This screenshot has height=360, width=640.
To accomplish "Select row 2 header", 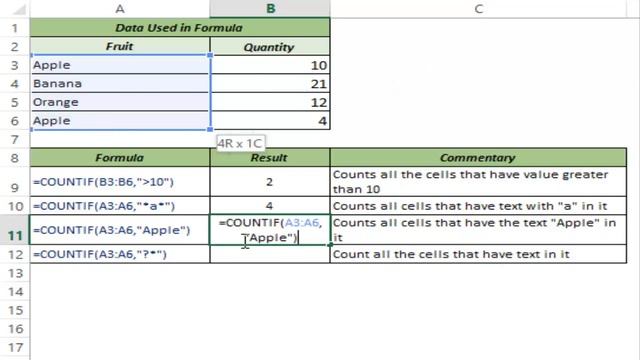I will click(x=15, y=47).
